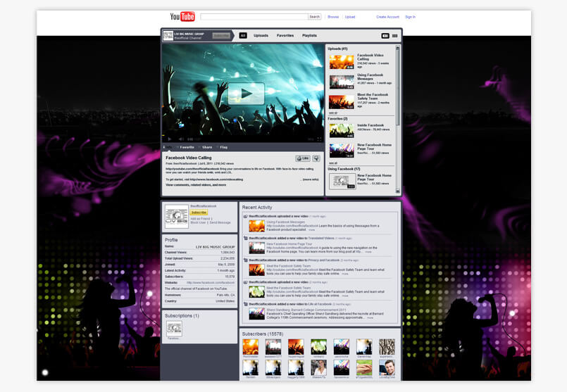Click Favorite below the video
The width and height of the screenshot is (567, 392).
click(185, 147)
